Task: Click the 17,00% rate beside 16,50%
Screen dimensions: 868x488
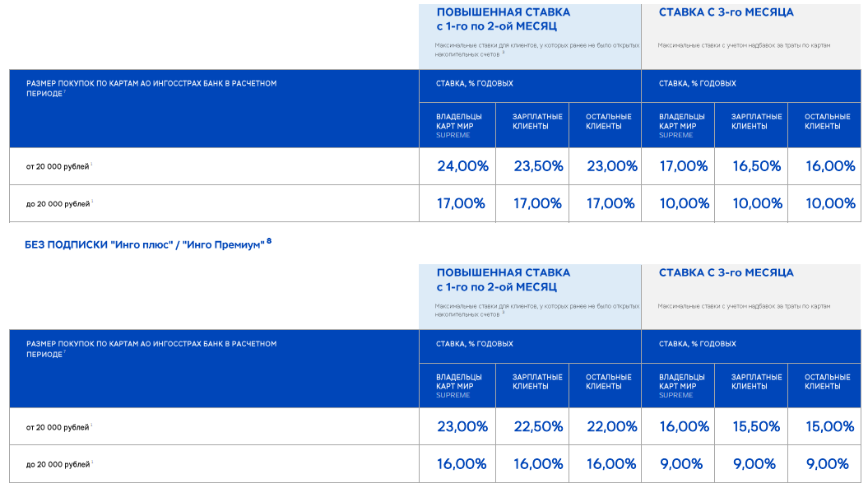Action: click(x=684, y=166)
